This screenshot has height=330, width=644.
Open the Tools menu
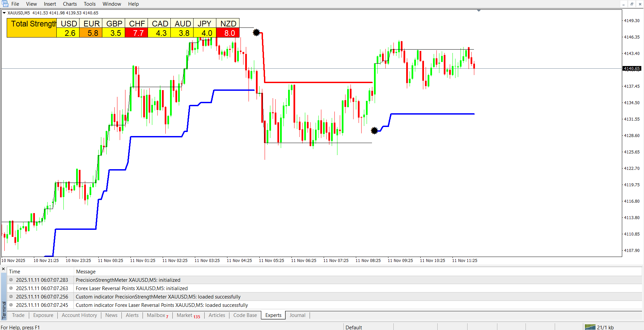pos(90,4)
